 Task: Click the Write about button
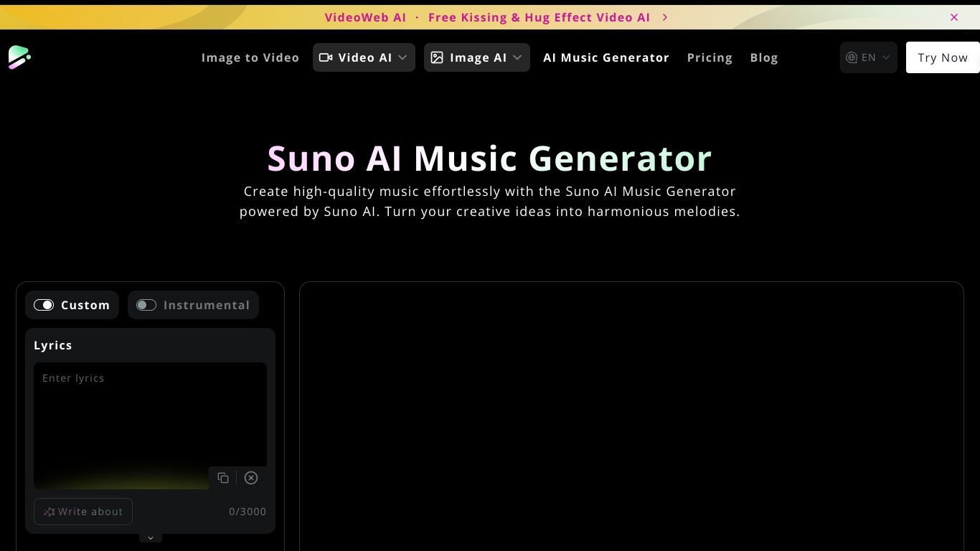point(83,512)
